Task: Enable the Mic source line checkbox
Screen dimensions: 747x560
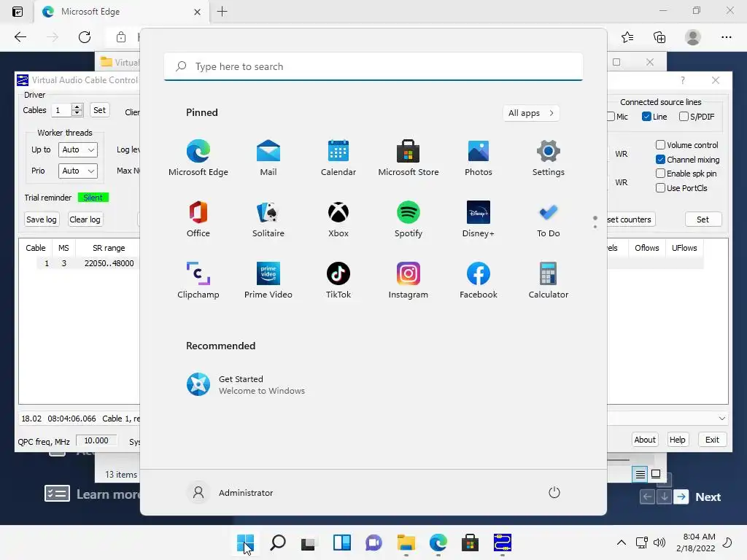Action: [x=611, y=116]
